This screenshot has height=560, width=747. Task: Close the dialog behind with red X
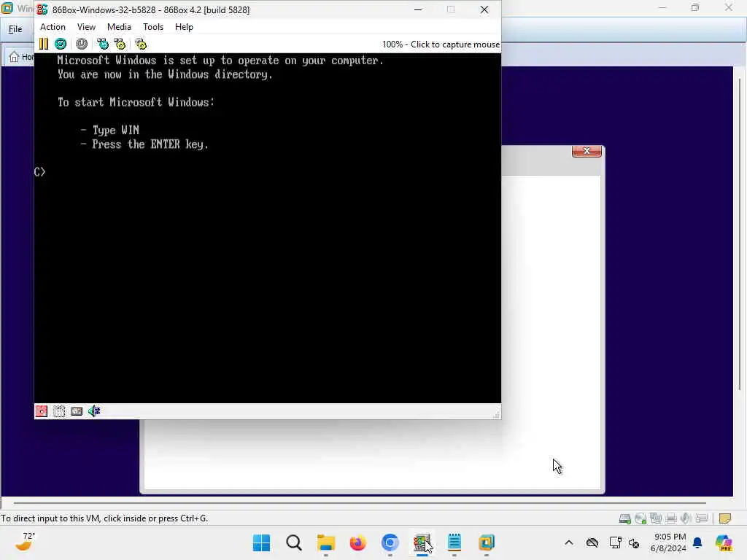tap(587, 151)
